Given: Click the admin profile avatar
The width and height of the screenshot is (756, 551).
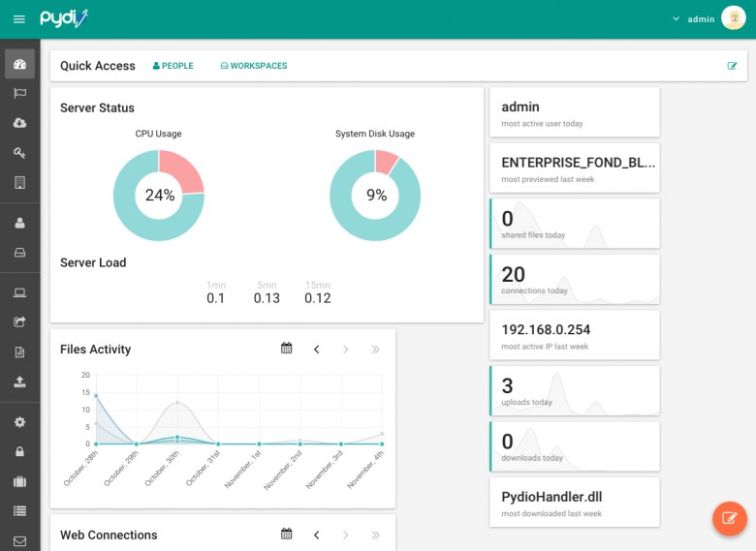Looking at the screenshot, I should pyautogui.click(x=734, y=18).
